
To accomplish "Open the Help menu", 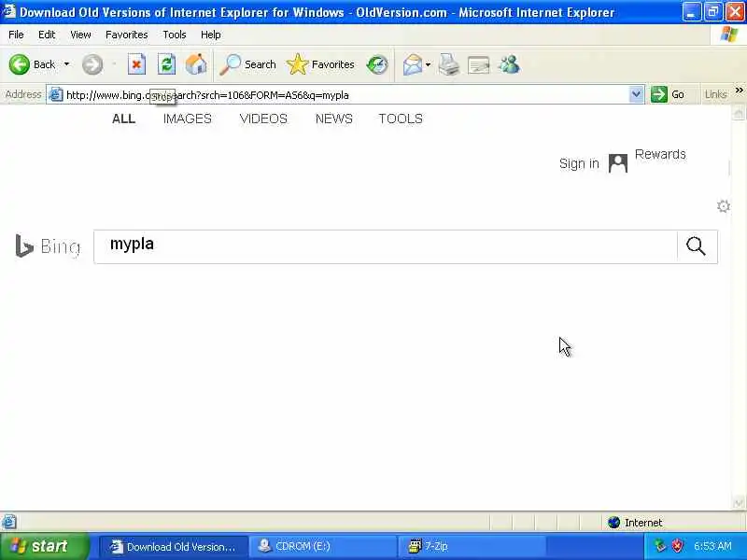I will (x=211, y=35).
